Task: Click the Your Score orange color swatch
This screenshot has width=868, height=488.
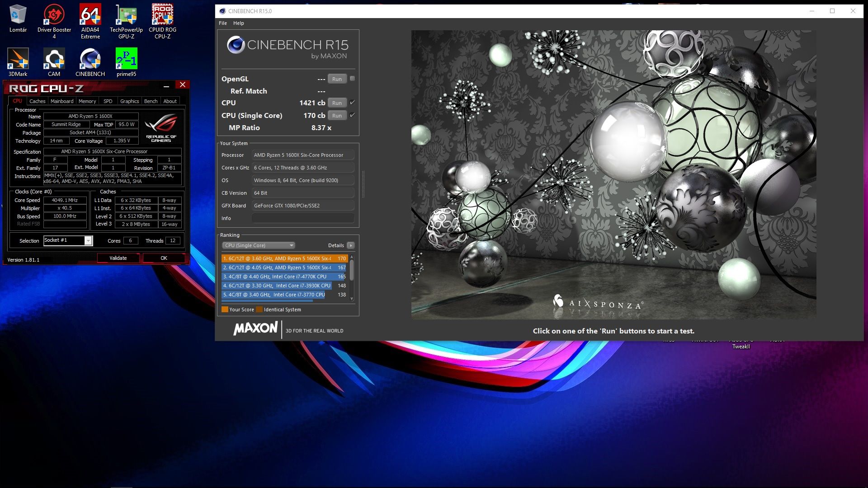Action: tap(225, 310)
